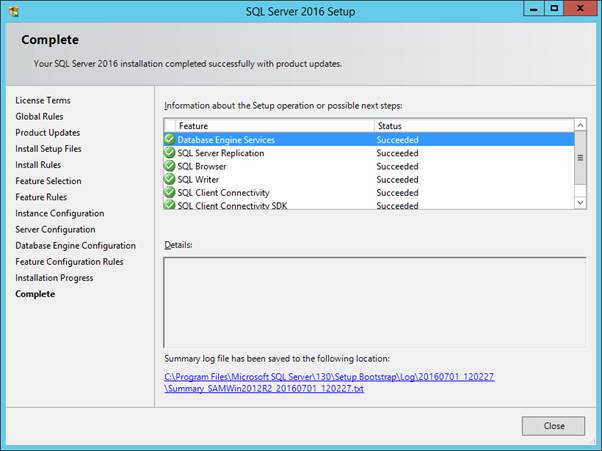Click Global Rules step in sidebar
Image resolution: width=602 pixels, height=451 pixels.
click(39, 116)
